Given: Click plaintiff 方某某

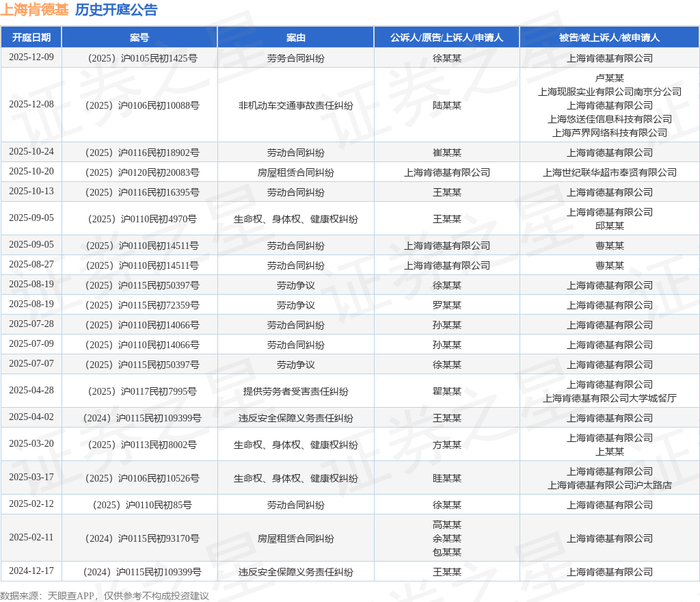Looking at the screenshot, I should (x=447, y=445).
